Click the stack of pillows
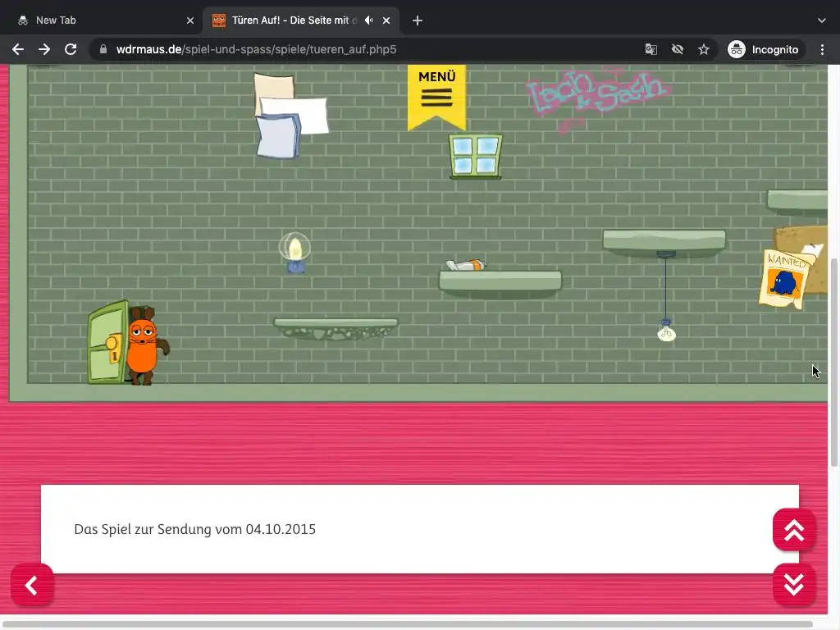This screenshot has width=840, height=630. 290,116
